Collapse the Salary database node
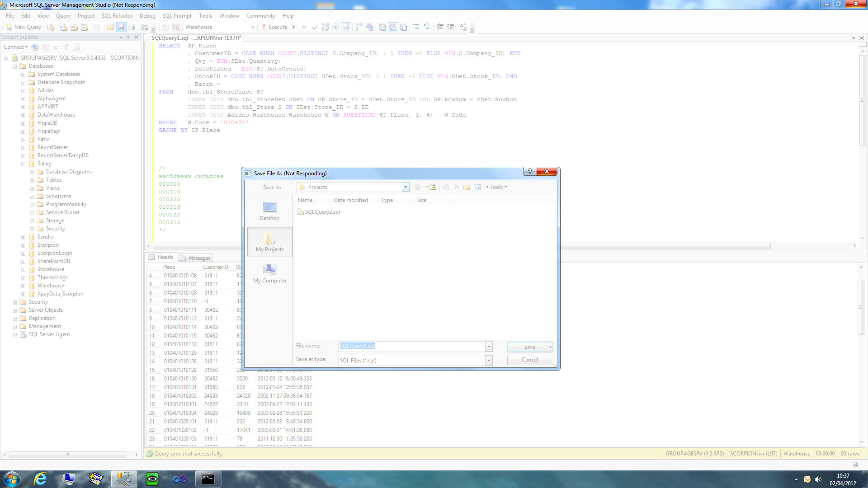This screenshot has height=488, width=868. point(23,164)
